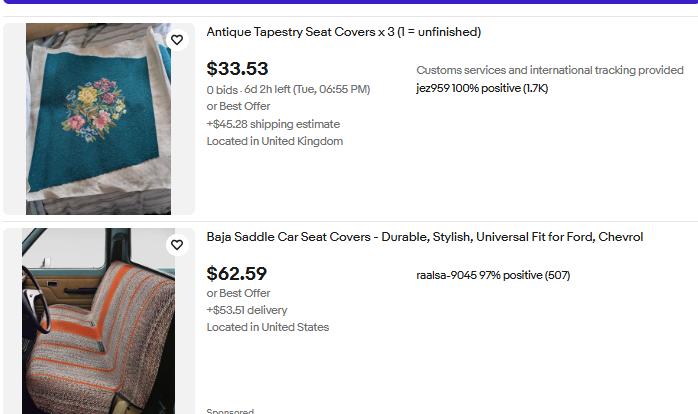Click the purple bar at the top
The width and height of the screenshot is (698, 414).
click(x=349, y=2)
